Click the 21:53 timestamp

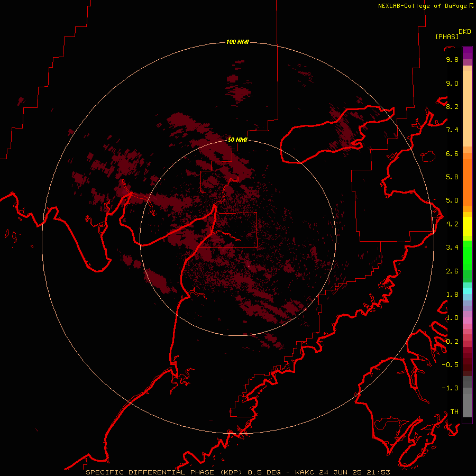(x=378, y=472)
